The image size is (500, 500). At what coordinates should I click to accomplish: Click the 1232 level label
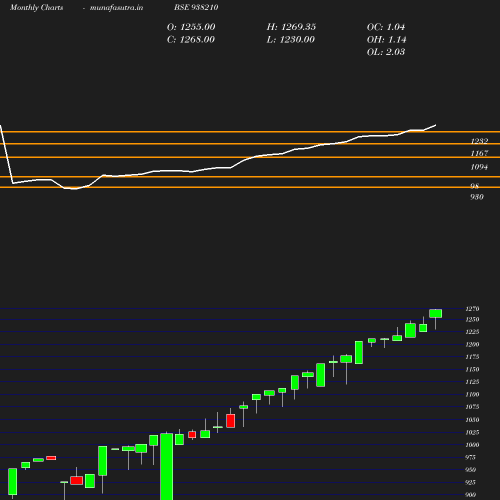tap(479, 141)
